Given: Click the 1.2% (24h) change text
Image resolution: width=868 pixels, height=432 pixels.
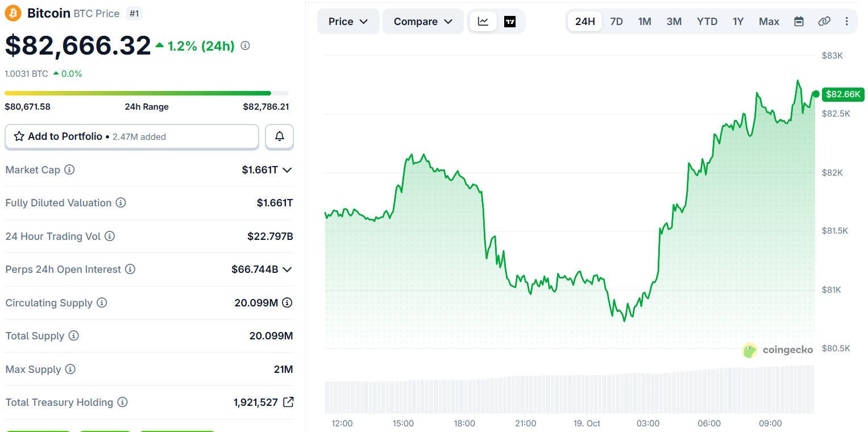Looking at the screenshot, I should point(201,46).
